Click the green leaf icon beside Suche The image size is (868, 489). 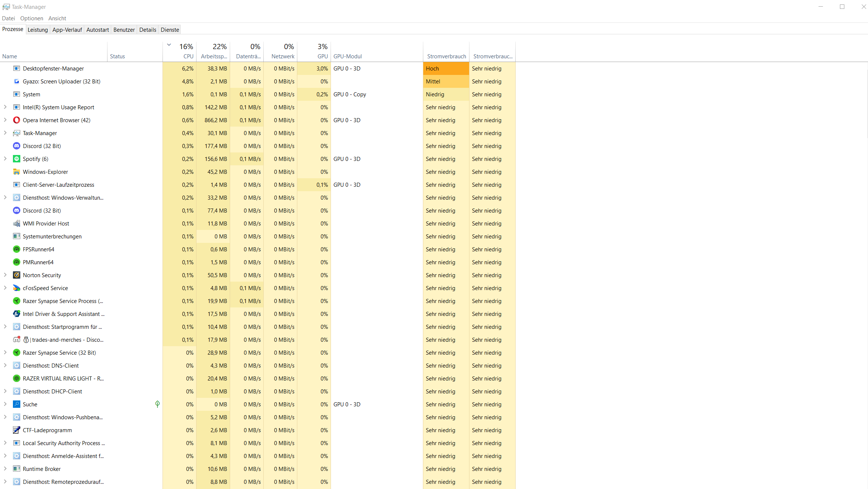[157, 404]
